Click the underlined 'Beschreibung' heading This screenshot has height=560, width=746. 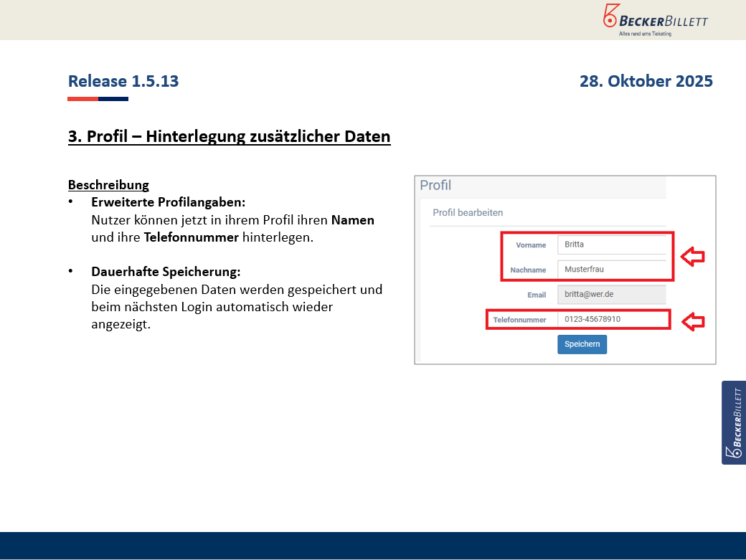[x=108, y=185]
